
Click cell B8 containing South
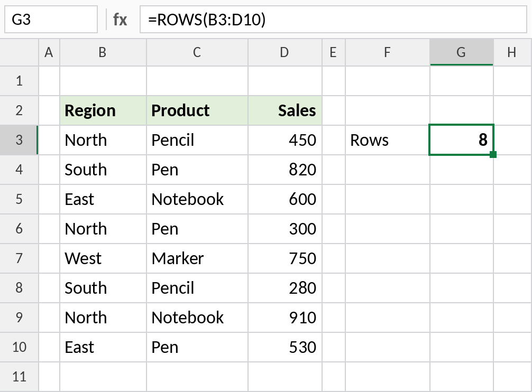point(103,288)
